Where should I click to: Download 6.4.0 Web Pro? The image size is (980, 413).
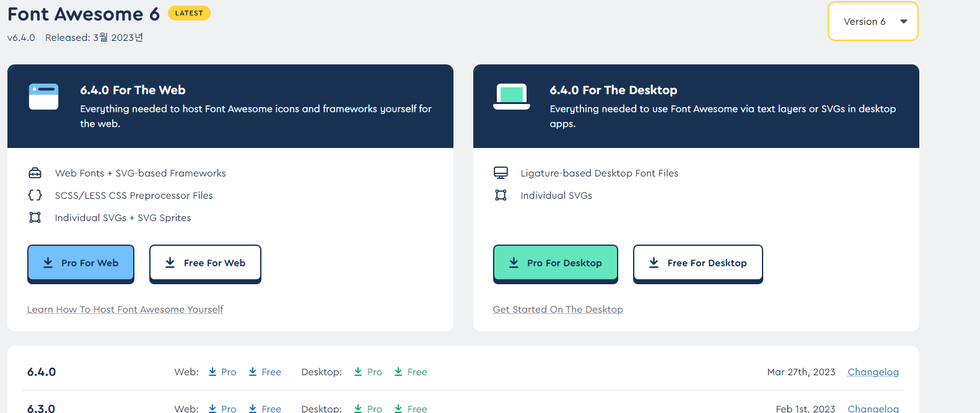point(222,372)
